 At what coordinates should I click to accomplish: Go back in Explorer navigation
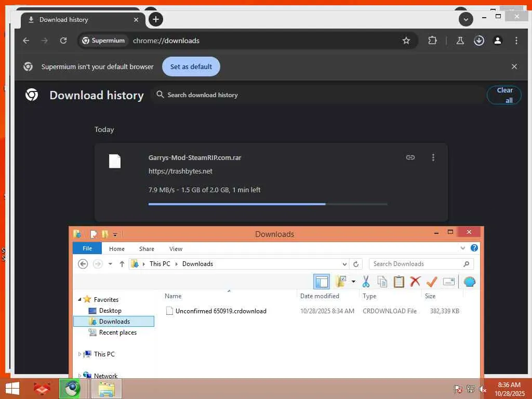[83, 263]
